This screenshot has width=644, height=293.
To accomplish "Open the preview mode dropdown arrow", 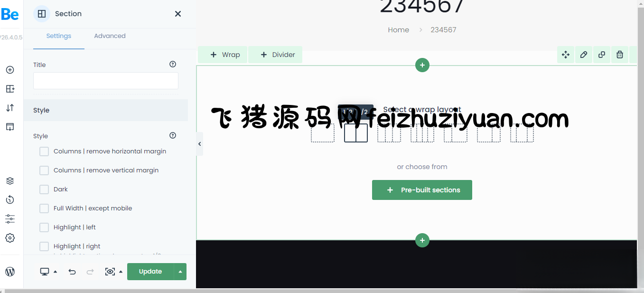I will coord(121,271).
